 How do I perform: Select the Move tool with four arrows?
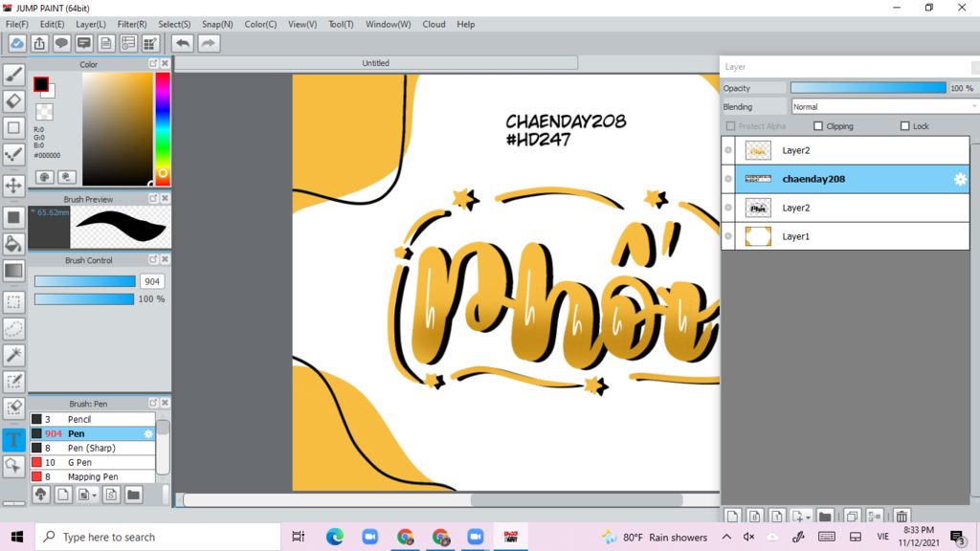point(13,186)
